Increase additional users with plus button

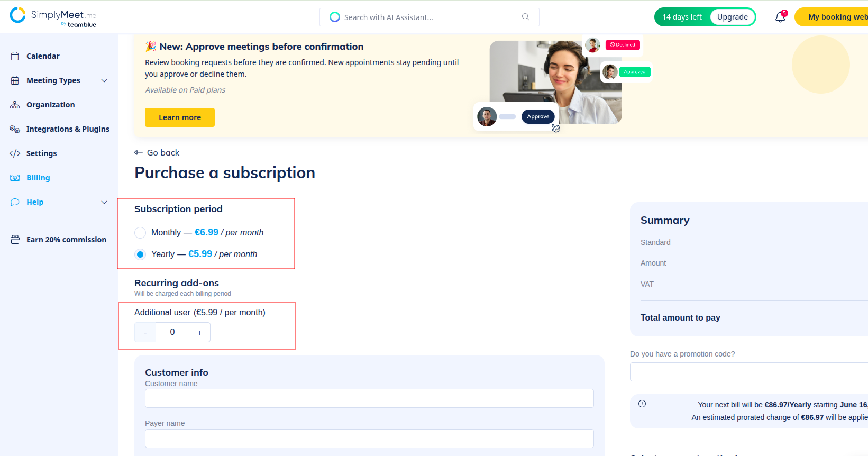point(199,332)
